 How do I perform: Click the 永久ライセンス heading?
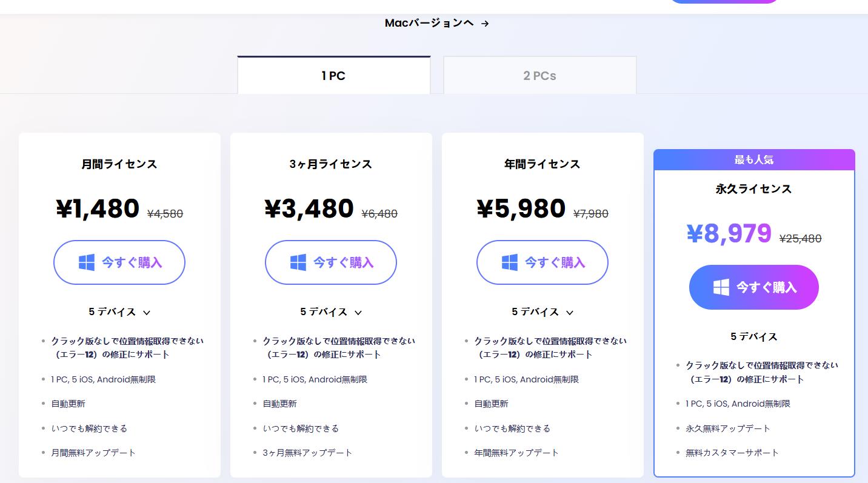pos(754,189)
